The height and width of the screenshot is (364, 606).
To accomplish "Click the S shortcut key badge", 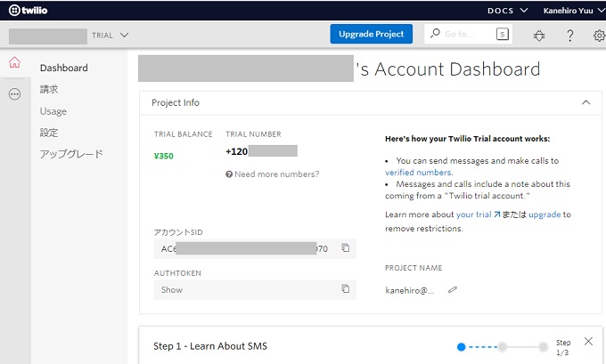I will (502, 34).
